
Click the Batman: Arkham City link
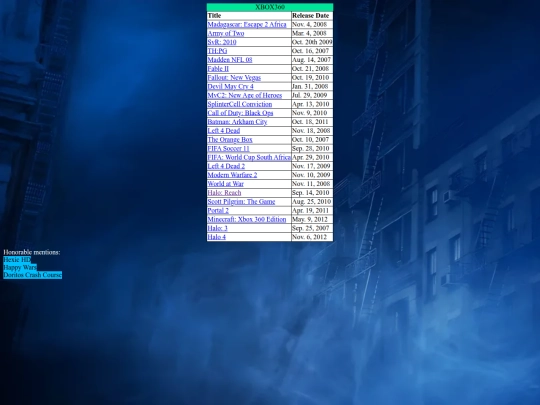237,122
